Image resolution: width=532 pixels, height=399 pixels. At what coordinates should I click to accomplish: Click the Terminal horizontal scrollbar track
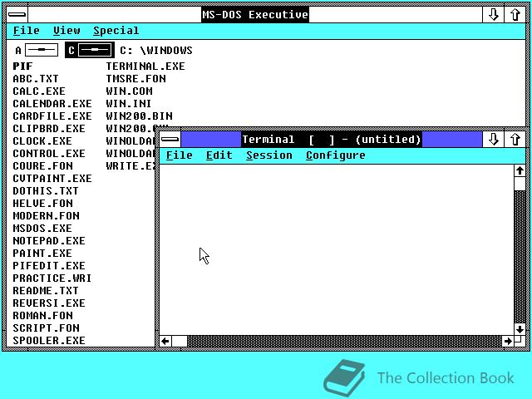point(344,341)
